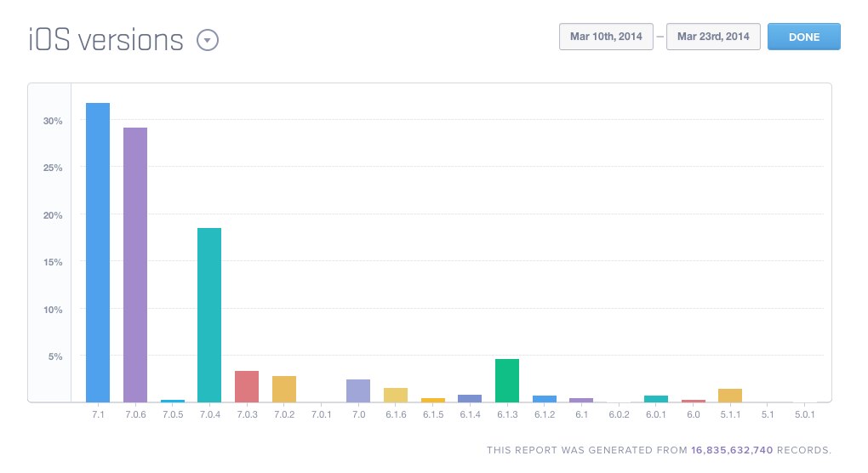
Task: Click the 6.0.1 x-axis label
Action: (x=656, y=413)
